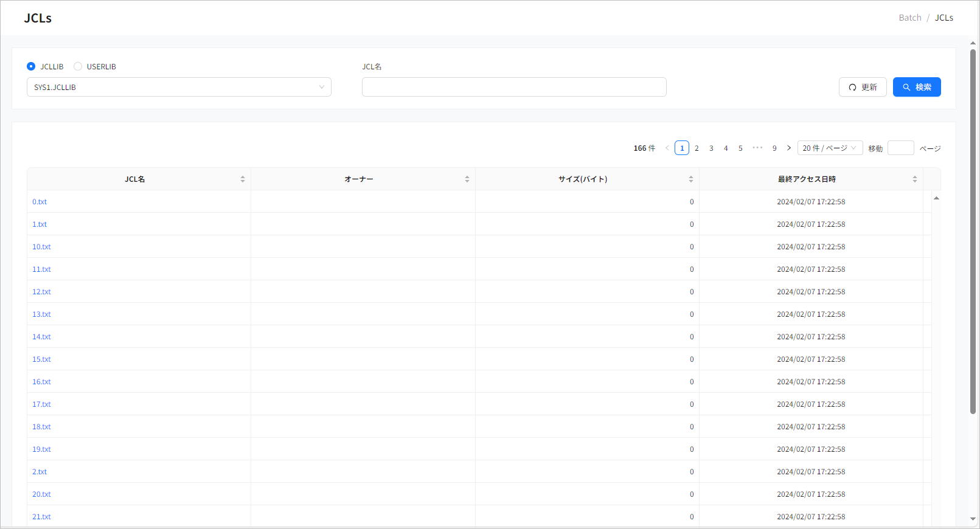Select the USERLIB radio button
The height and width of the screenshot is (529, 980).
pos(78,66)
